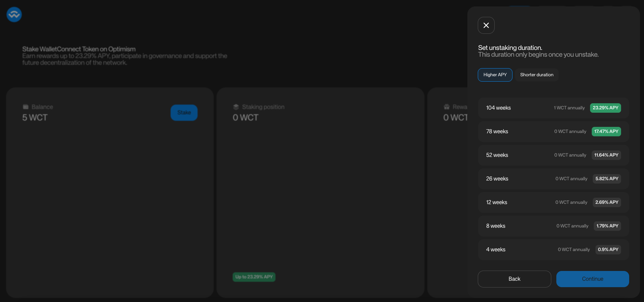Select the Higher APY tab

click(495, 75)
